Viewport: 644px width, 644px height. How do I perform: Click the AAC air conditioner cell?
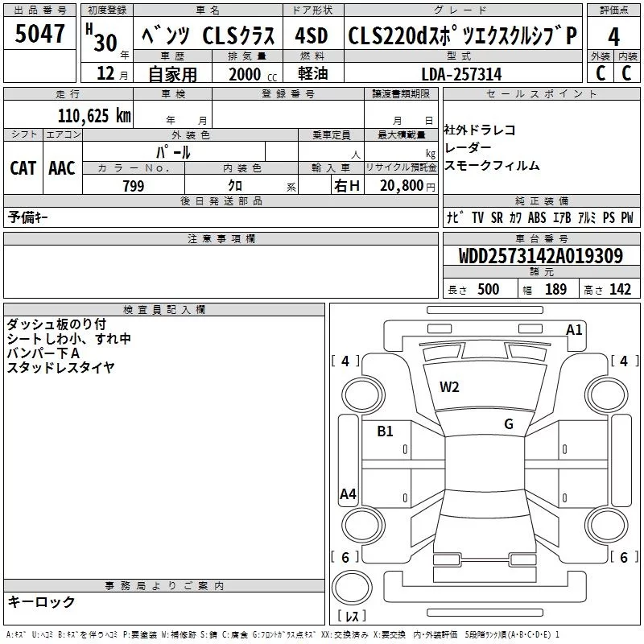[62, 168]
